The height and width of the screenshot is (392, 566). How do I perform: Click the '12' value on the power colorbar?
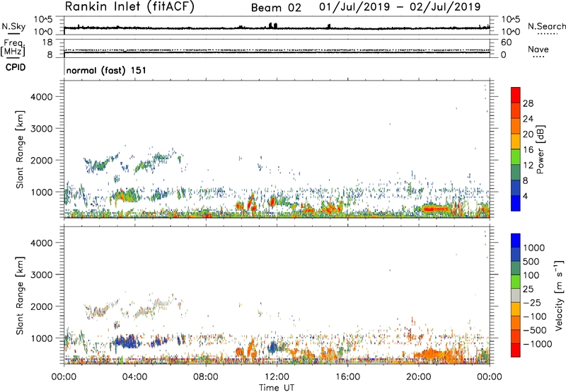point(528,166)
